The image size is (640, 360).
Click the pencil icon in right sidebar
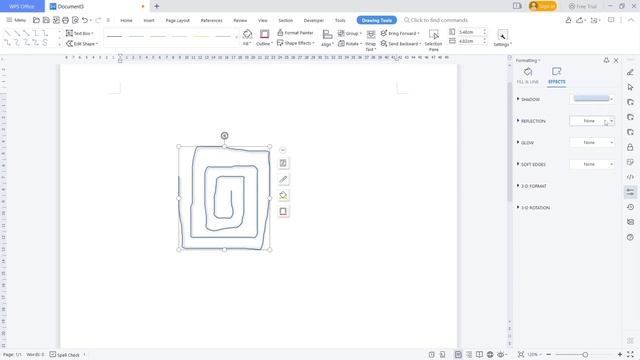click(x=630, y=72)
